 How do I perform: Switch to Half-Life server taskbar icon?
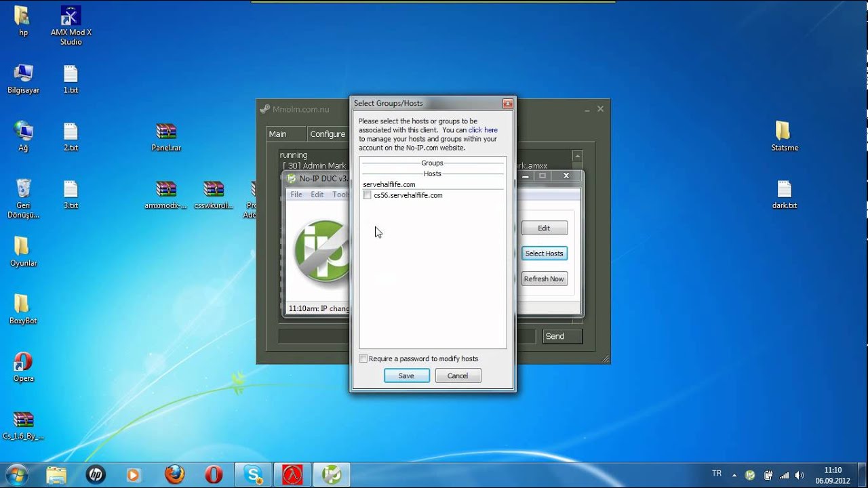click(292, 474)
